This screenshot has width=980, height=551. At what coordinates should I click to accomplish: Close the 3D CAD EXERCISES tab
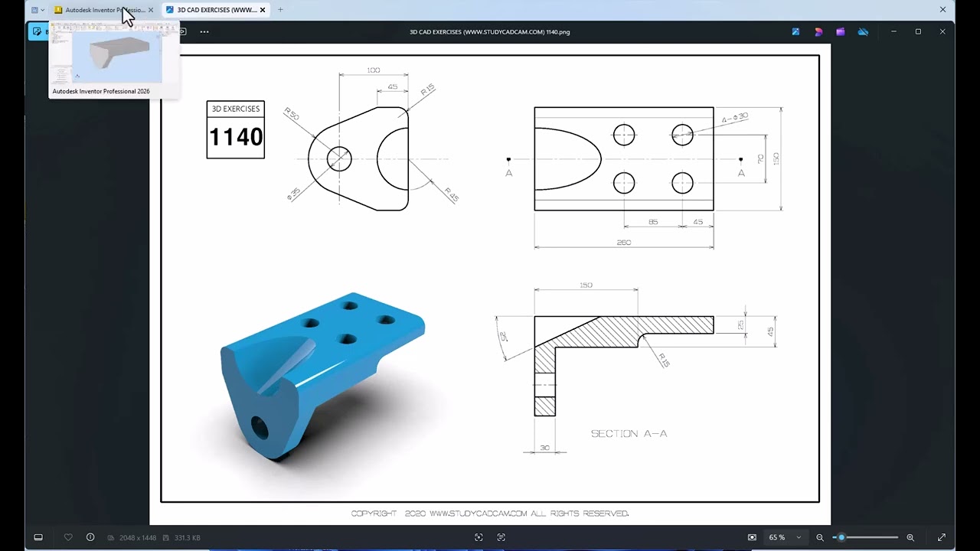[263, 10]
